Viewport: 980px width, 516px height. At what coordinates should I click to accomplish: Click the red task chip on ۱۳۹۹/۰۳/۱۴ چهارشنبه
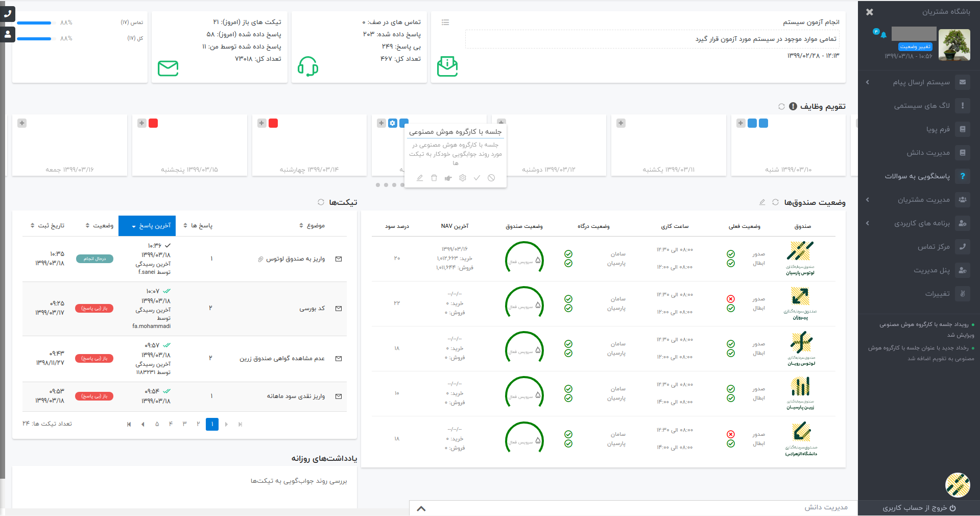click(273, 123)
